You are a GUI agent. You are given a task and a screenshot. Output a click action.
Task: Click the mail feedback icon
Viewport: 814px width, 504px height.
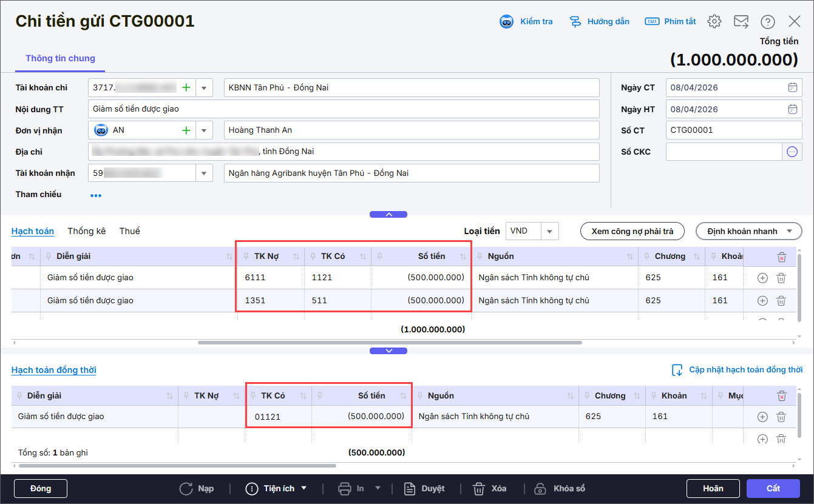click(741, 22)
